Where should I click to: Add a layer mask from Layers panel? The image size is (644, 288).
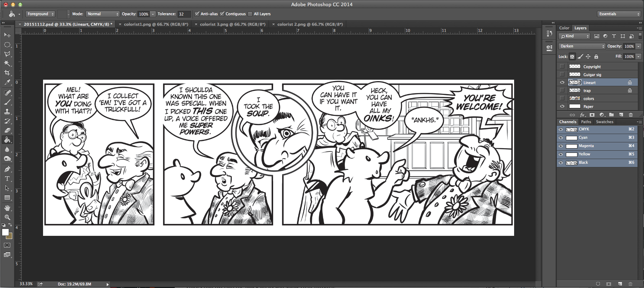(592, 115)
